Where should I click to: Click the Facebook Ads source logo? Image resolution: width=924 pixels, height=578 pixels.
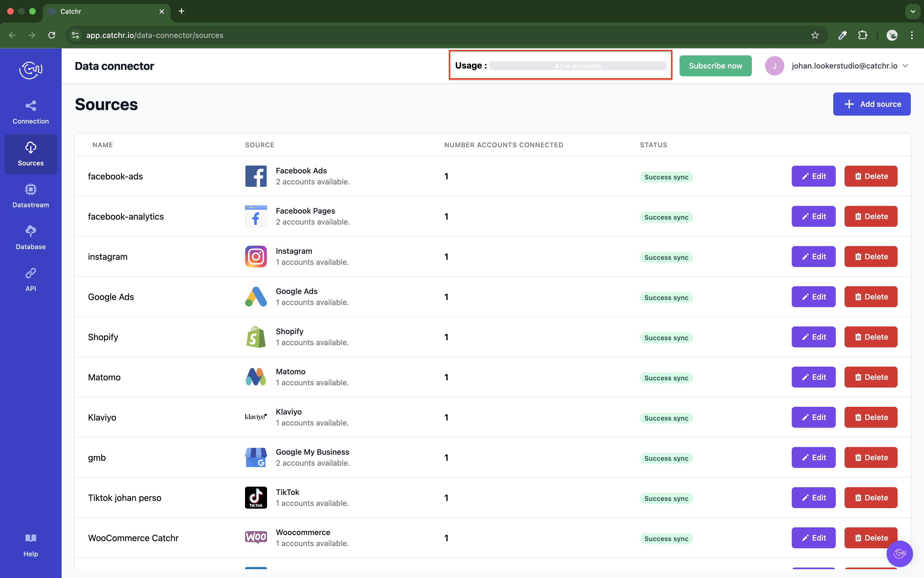(256, 176)
